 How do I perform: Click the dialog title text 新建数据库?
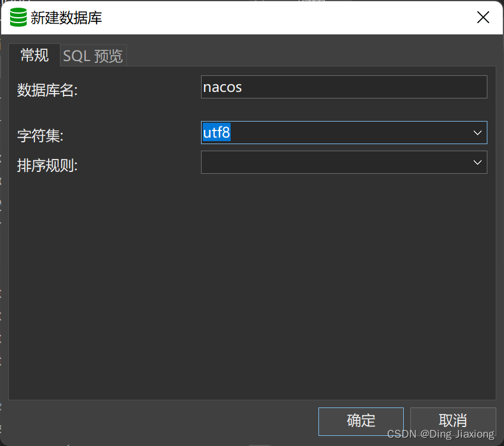point(65,18)
